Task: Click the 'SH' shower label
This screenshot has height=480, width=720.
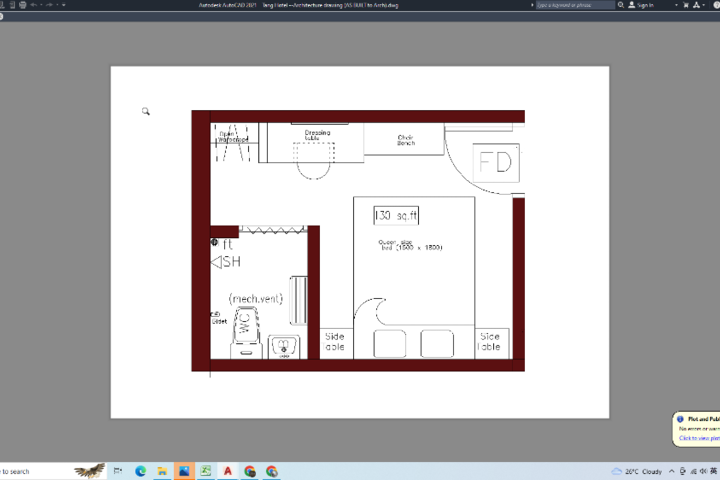Action: 231,262
